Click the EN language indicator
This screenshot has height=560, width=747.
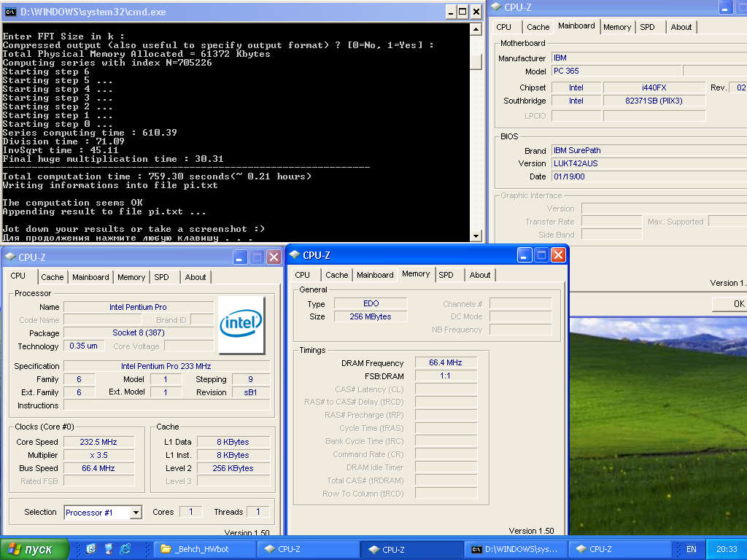[x=691, y=549]
